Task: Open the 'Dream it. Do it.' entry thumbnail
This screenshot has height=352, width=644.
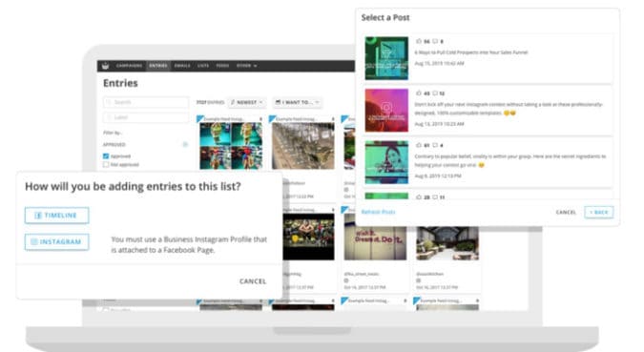Action: pyautogui.click(x=375, y=237)
